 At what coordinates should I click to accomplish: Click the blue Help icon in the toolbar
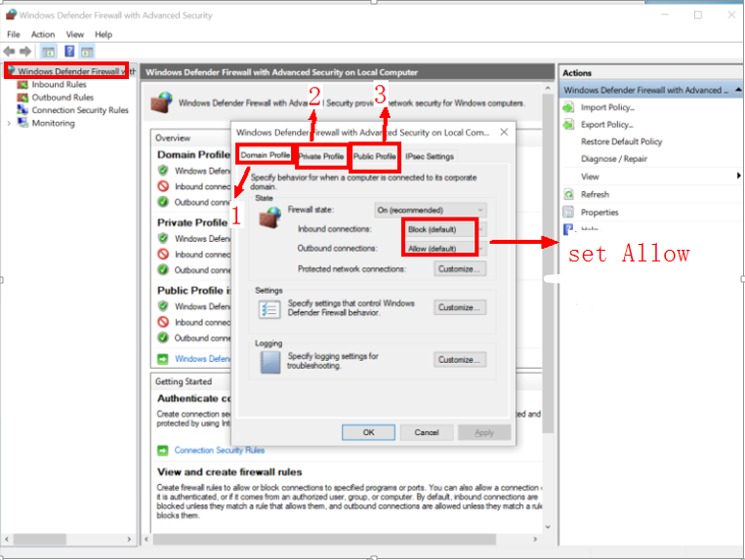(69, 51)
